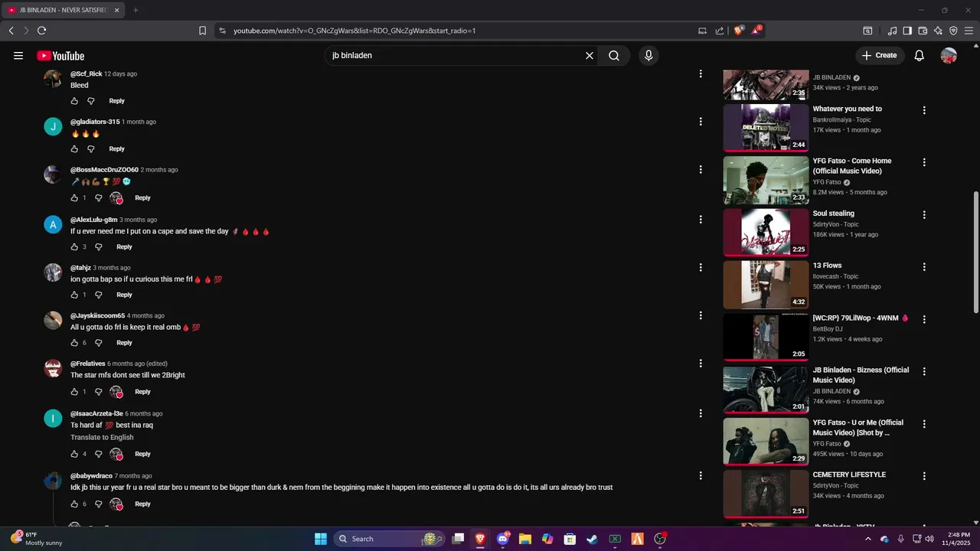Clear the search box text
Viewport: 980px width, 551px height.
(590, 56)
